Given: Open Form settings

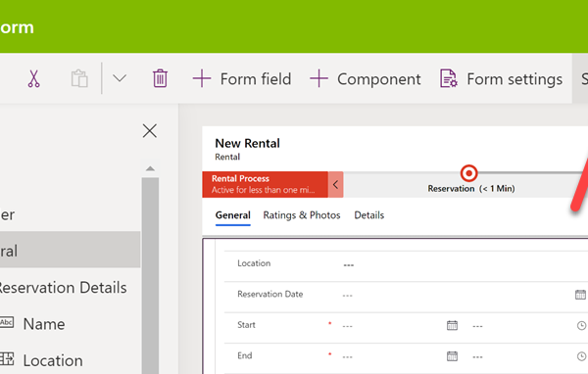Looking at the screenshot, I should click(501, 78).
